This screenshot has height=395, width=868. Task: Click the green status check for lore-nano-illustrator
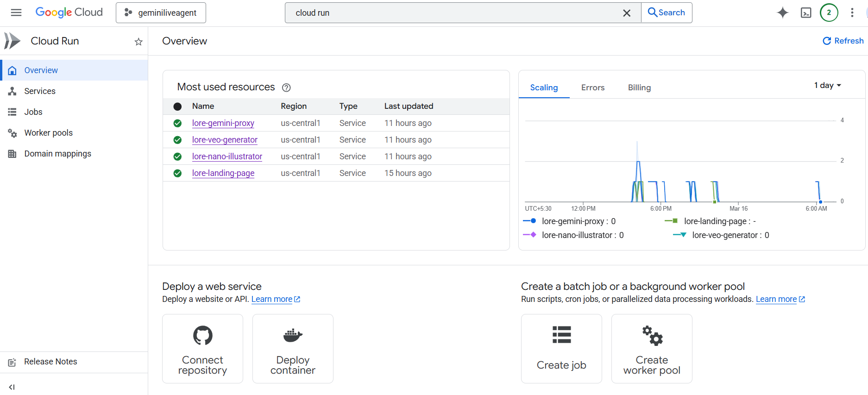click(177, 157)
